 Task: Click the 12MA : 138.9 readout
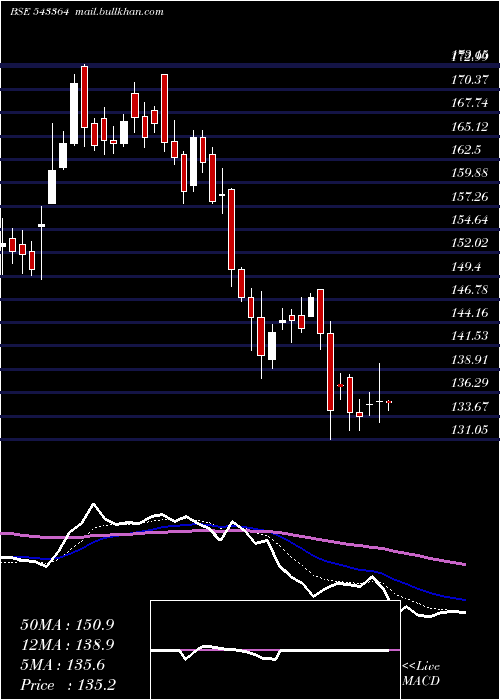click(68, 645)
